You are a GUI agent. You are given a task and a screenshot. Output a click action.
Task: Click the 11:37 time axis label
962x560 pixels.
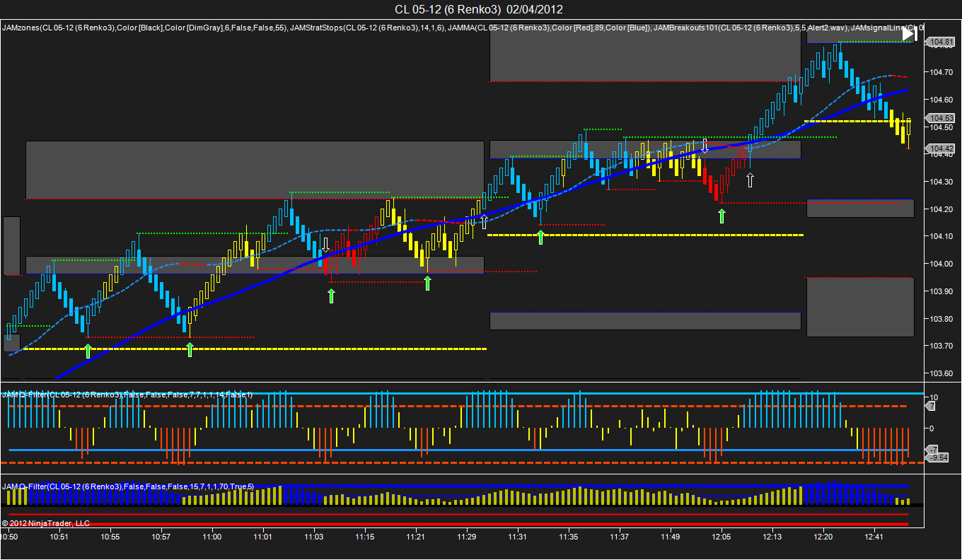click(619, 537)
